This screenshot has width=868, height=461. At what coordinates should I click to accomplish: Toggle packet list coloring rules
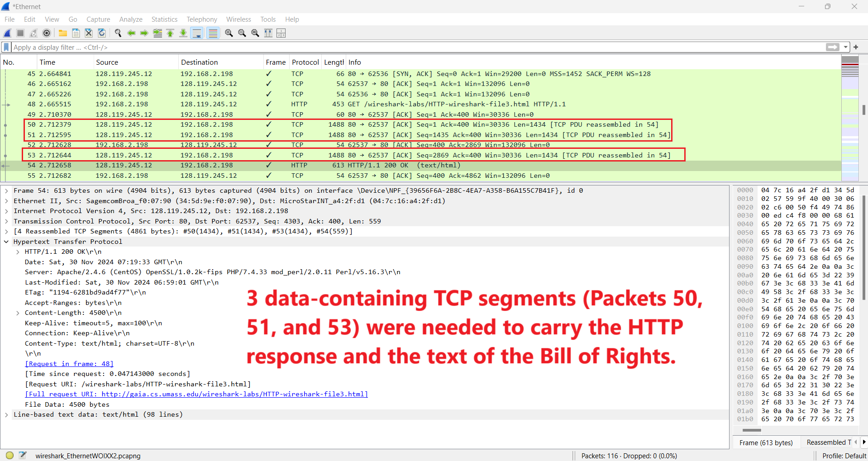click(x=213, y=33)
